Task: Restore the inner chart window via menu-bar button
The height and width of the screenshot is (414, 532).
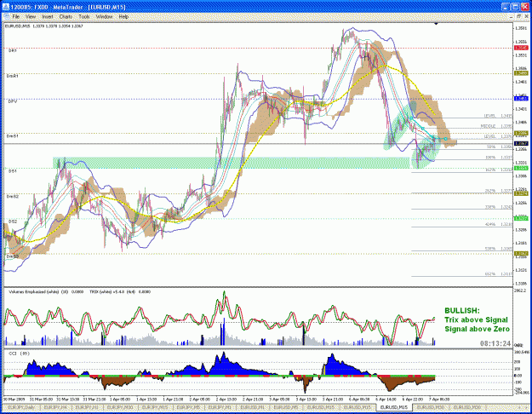Action: (518, 16)
